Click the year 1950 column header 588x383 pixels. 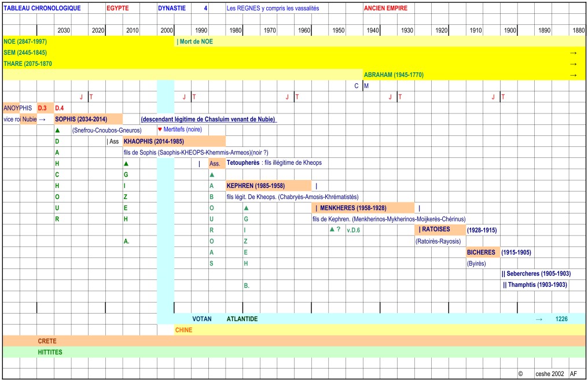point(338,31)
